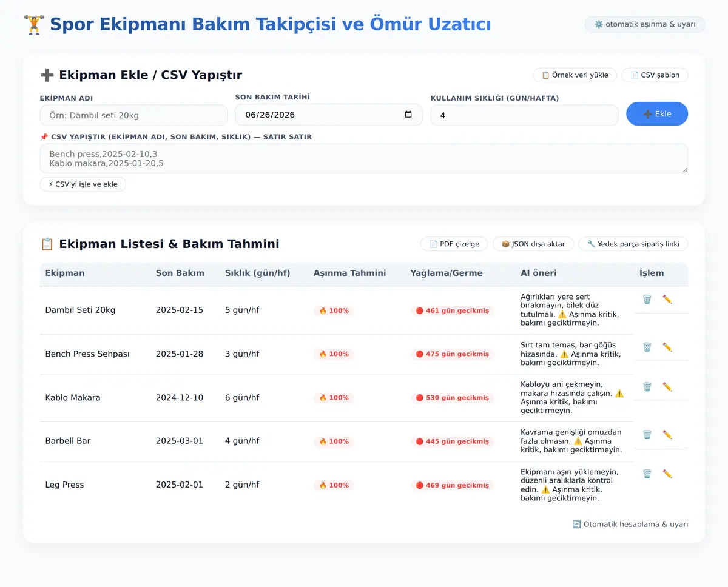Click the Ekle add button
The height and width of the screenshot is (587, 728).
coord(657,114)
